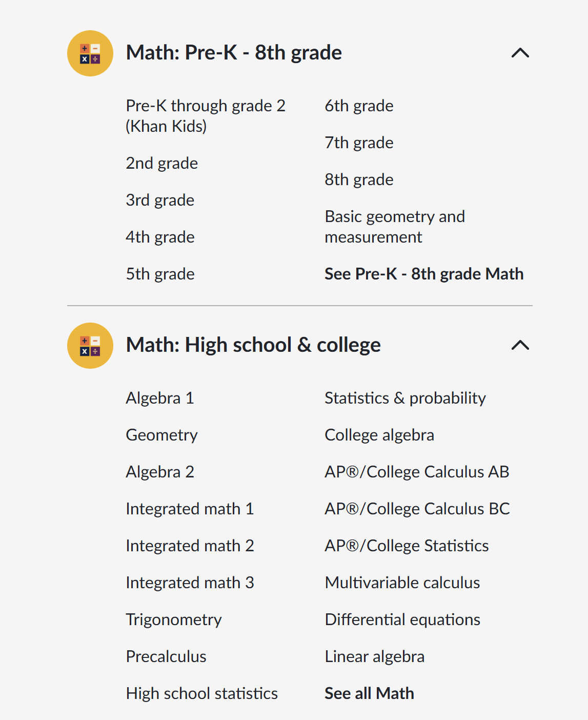Open the 5th grade math course
This screenshot has height=720, width=588.
pyautogui.click(x=160, y=274)
